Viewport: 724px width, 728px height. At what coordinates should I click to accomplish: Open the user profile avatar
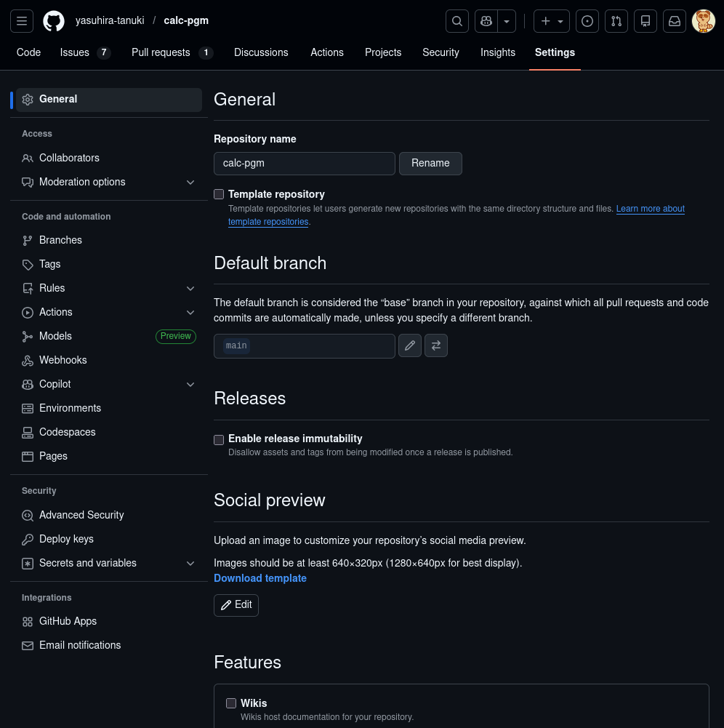click(703, 21)
